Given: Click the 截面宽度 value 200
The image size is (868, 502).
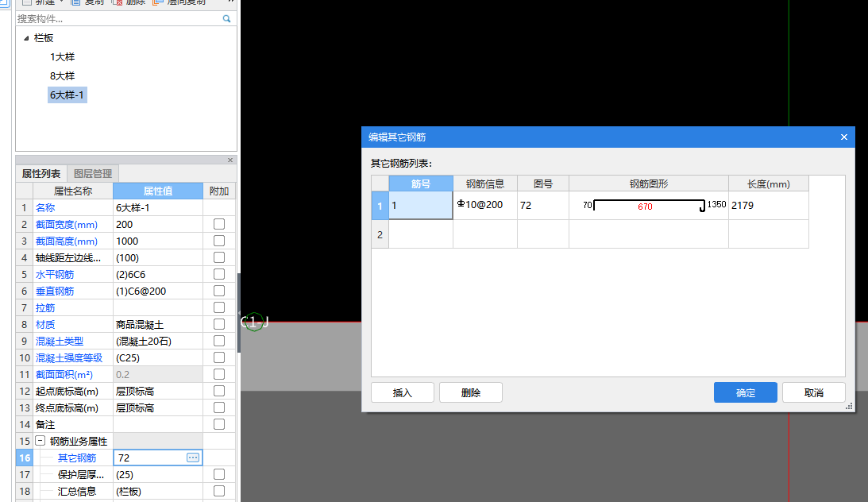Looking at the screenshot, I should click(x=158, y=225).
